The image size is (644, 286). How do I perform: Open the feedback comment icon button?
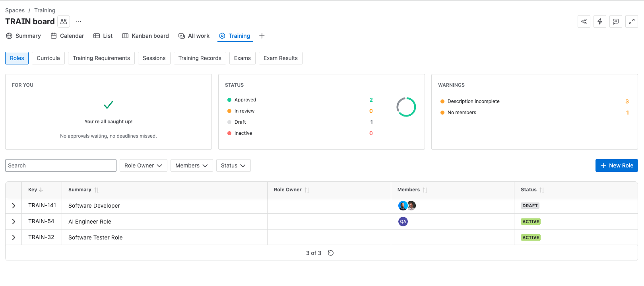(x=616, y=21)
